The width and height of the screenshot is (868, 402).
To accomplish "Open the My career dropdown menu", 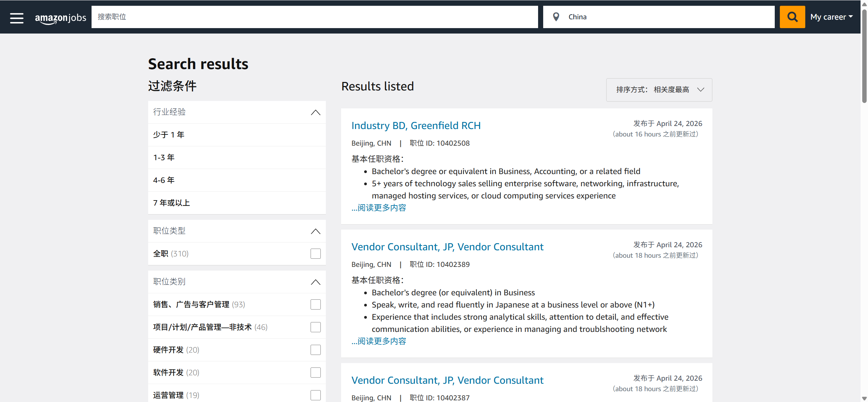I will (x=831, y=17).
